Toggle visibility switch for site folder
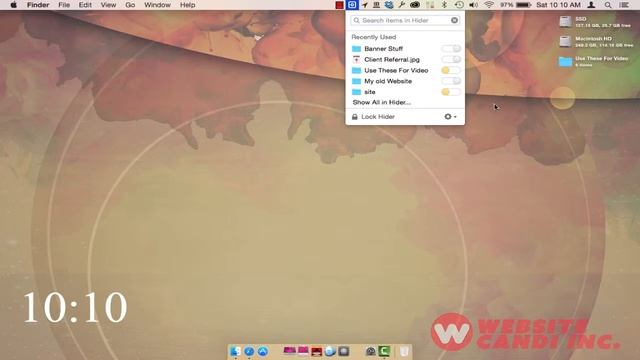The image size is (640, 360). [x=451, y=92]
